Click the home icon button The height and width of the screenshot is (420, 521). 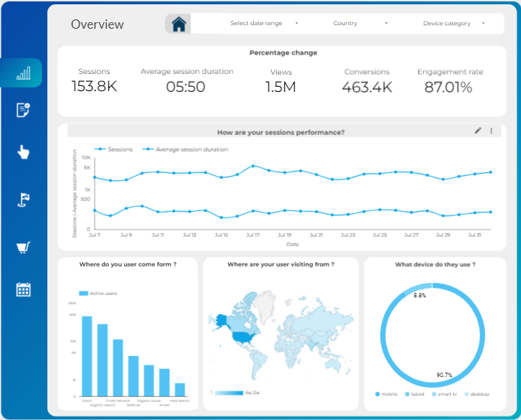coord(179,24)
